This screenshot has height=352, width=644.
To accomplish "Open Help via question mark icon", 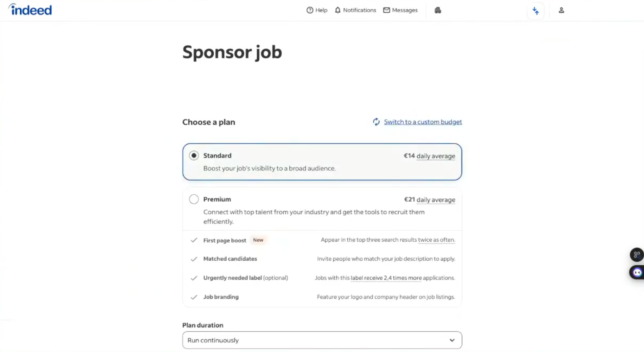I will (x=310, y=10).
